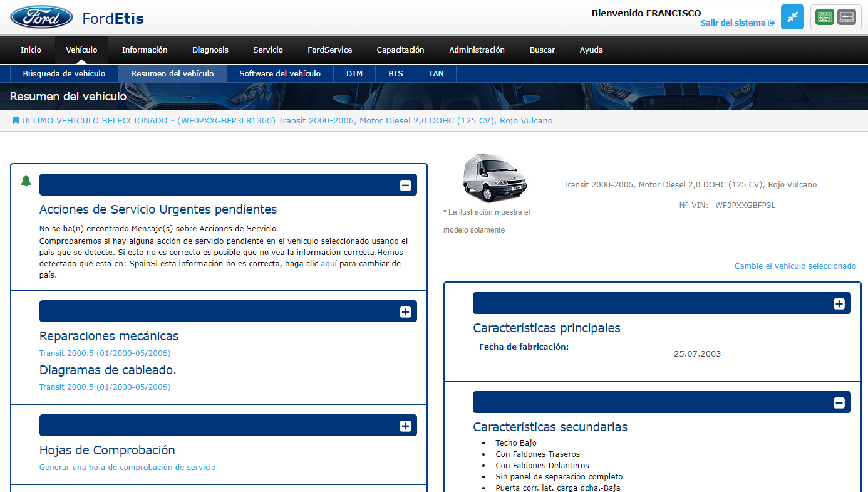Click 'Techo Bajo' list entry

(516, 442)
